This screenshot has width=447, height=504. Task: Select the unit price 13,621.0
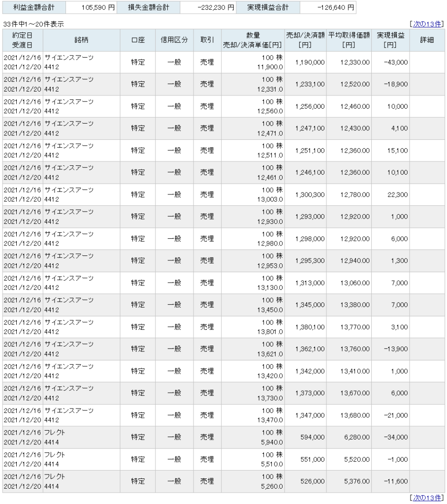[x=270, y=354]
